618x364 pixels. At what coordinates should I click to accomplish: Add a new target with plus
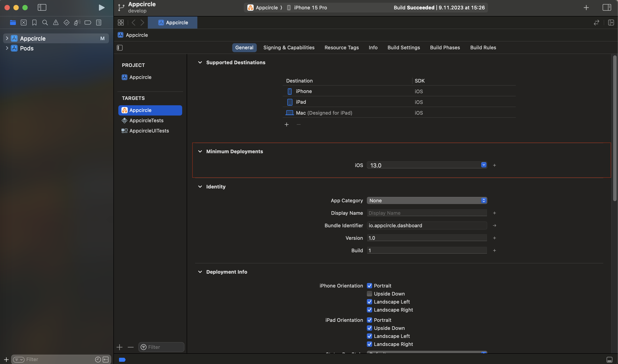(120, 347)
